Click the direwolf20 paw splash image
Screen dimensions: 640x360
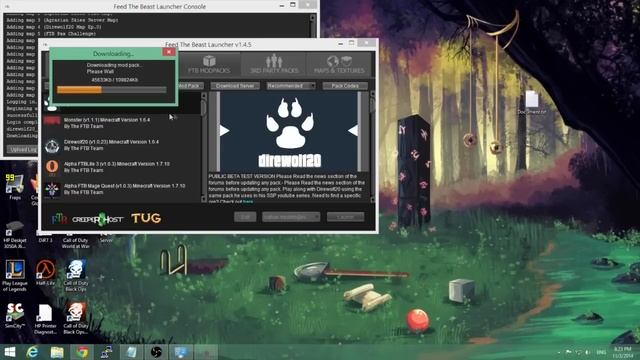289,131
